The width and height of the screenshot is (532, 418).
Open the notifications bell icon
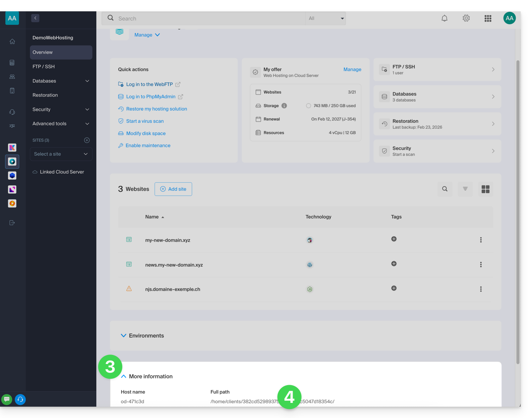[444, 18]
